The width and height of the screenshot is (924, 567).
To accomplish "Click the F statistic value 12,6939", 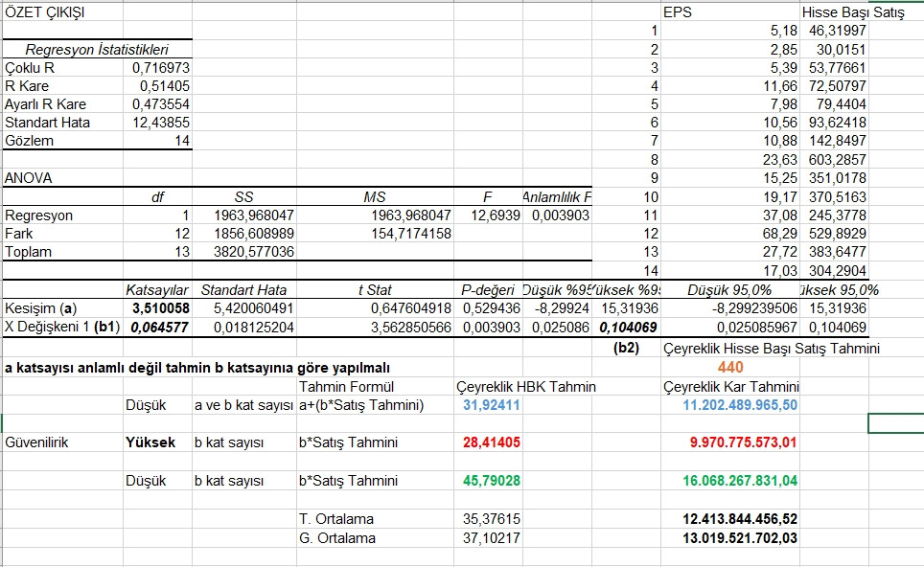I will pyautogui.click(x=496, y=215).
